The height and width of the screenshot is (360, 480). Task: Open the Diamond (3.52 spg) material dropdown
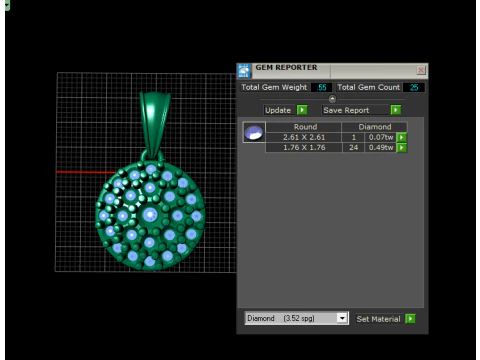pyautogui.click(x=342, y=318)
